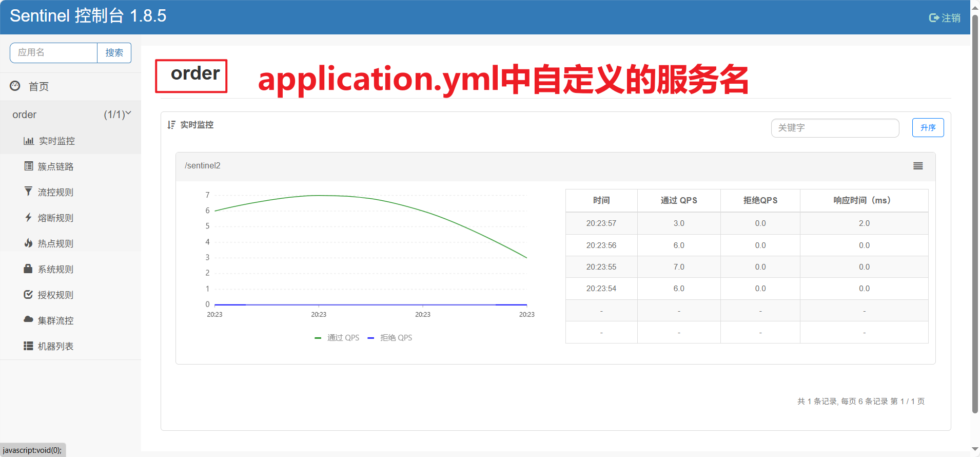Click the list icon for 簇点链路
The height and width of the screenshot is (457, 980).
(x=29, y=166)
